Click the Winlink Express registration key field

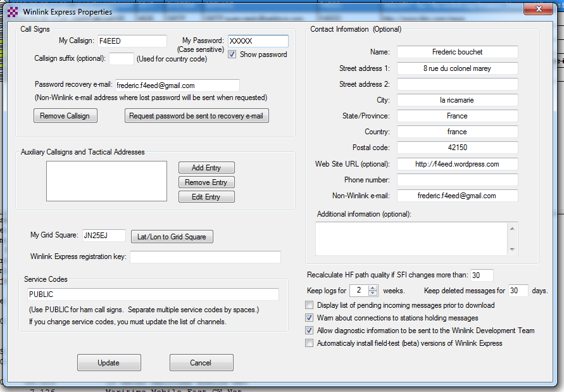[x=205, y=257]
